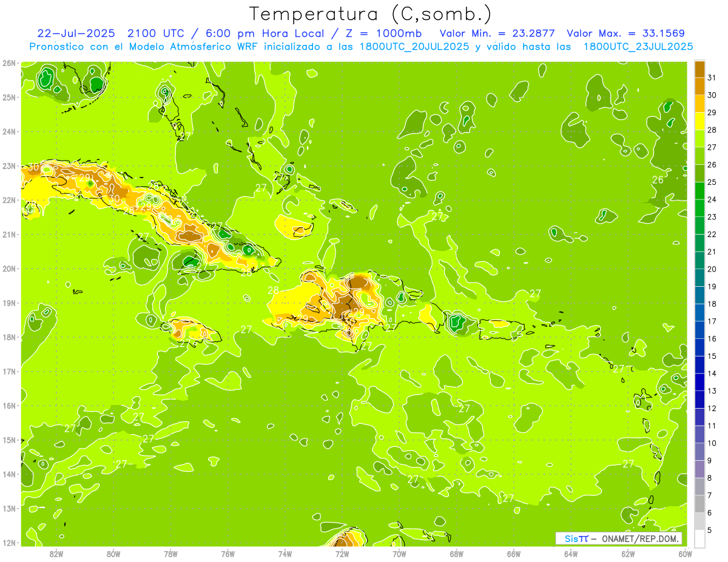Pick the yellow swatch between 28 and 29
The height and width of the screenshot is (562, 728).
[699, 121]
